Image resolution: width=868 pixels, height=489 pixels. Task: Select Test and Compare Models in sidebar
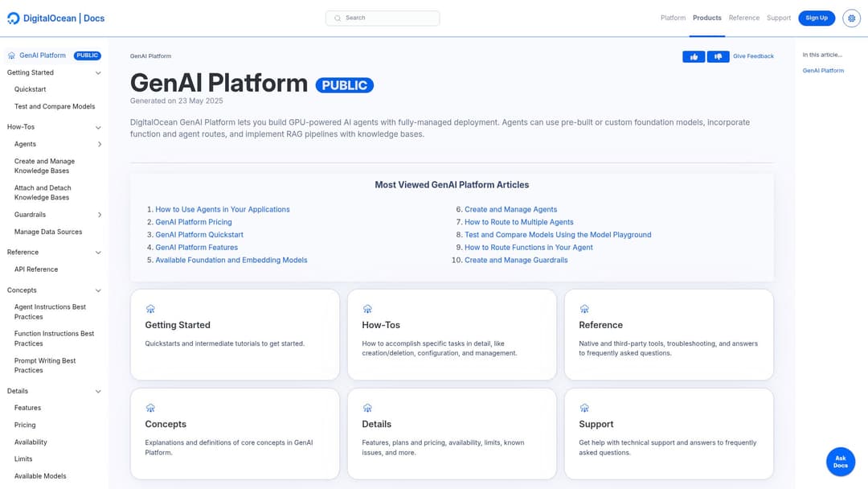click(55, 106)
